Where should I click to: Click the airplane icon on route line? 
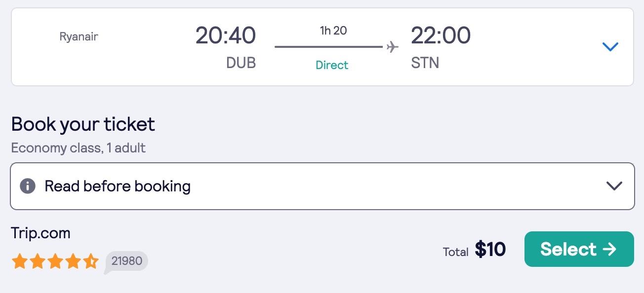coord(392,47)
